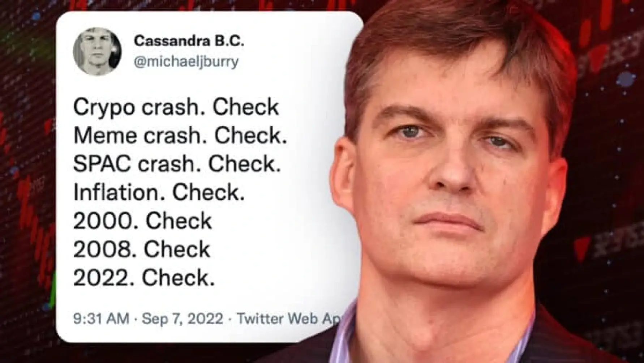Select the 'Meme crash. Check.' line
This screenshot has height=363, width=644.
click(x=180, y=136)
